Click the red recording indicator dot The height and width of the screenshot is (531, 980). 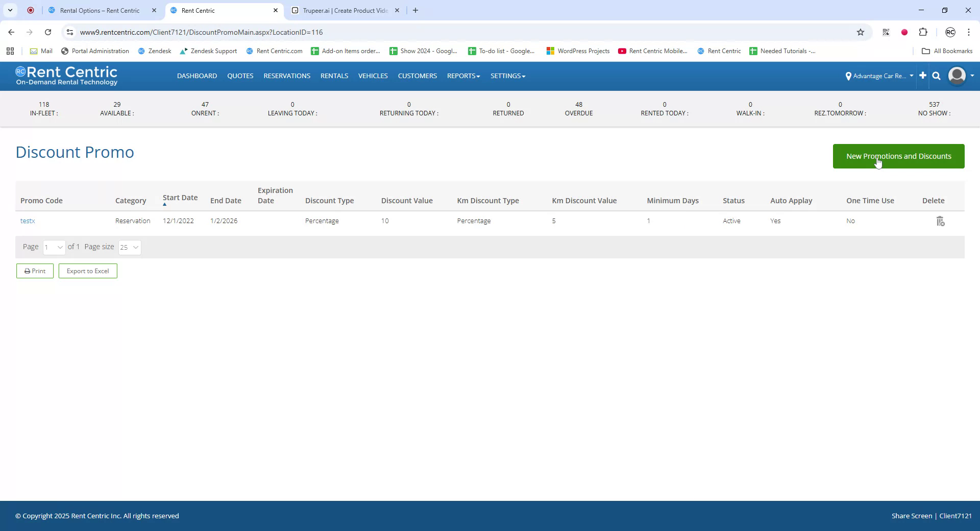[904, 32]
